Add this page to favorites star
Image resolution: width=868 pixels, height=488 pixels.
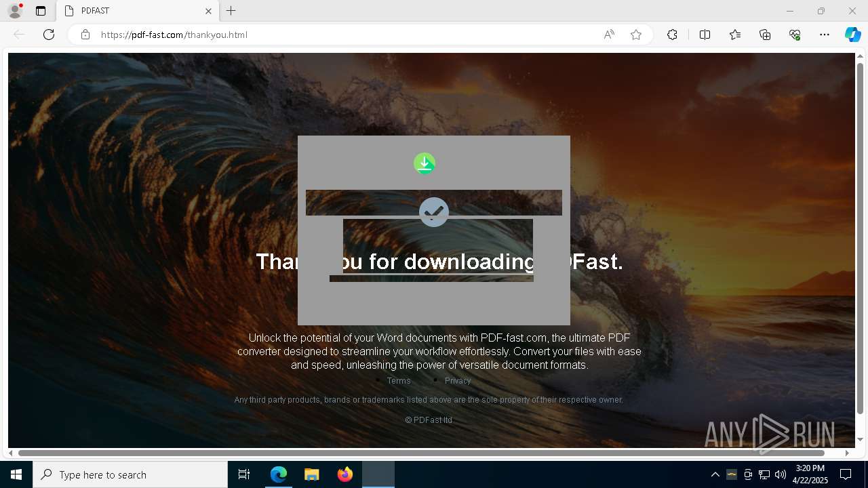click(x=636, y=35)
